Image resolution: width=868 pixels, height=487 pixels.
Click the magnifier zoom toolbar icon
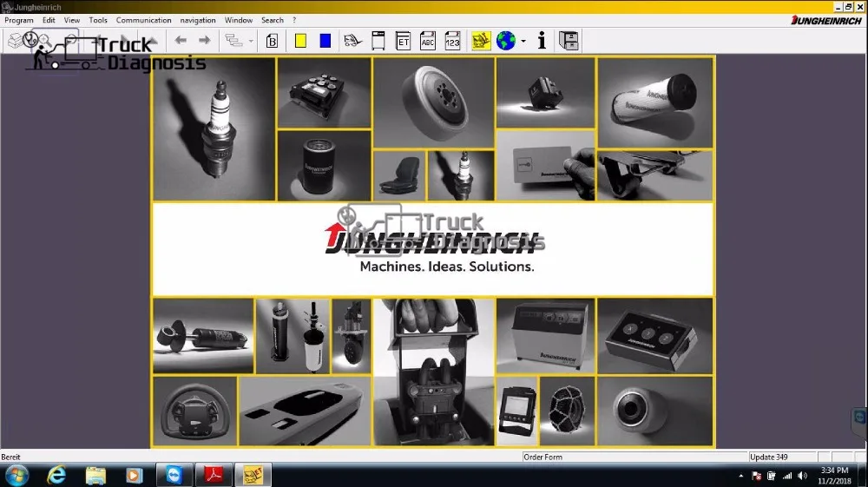(x=44, y=41)
